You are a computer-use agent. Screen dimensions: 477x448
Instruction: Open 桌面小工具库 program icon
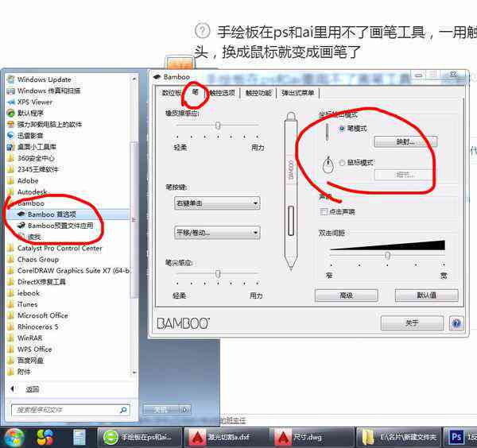tap(10, 147)
